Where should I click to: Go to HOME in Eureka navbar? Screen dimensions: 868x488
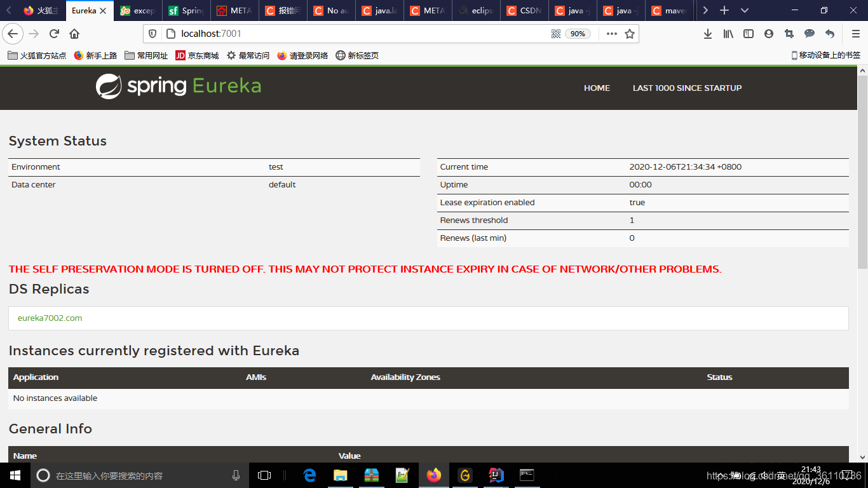coord(597,88)
